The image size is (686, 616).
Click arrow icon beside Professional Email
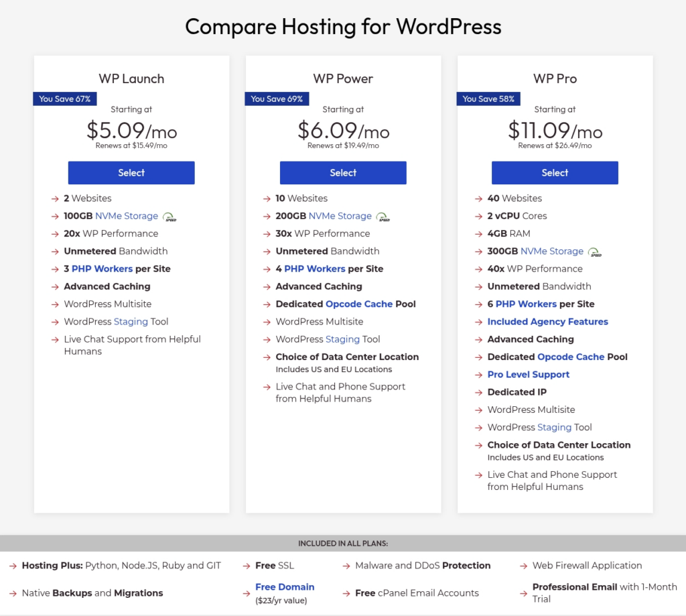tap(523, 594)
